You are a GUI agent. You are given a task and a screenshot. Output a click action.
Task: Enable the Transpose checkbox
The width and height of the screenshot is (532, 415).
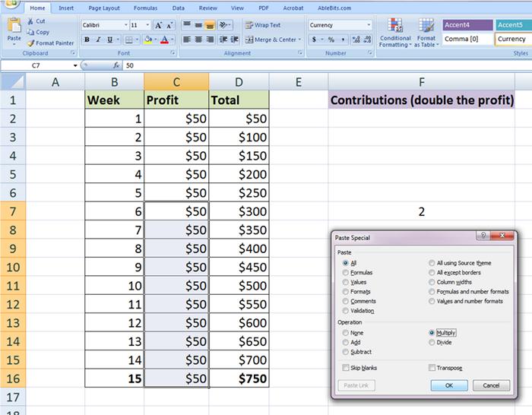click(432, 368)
